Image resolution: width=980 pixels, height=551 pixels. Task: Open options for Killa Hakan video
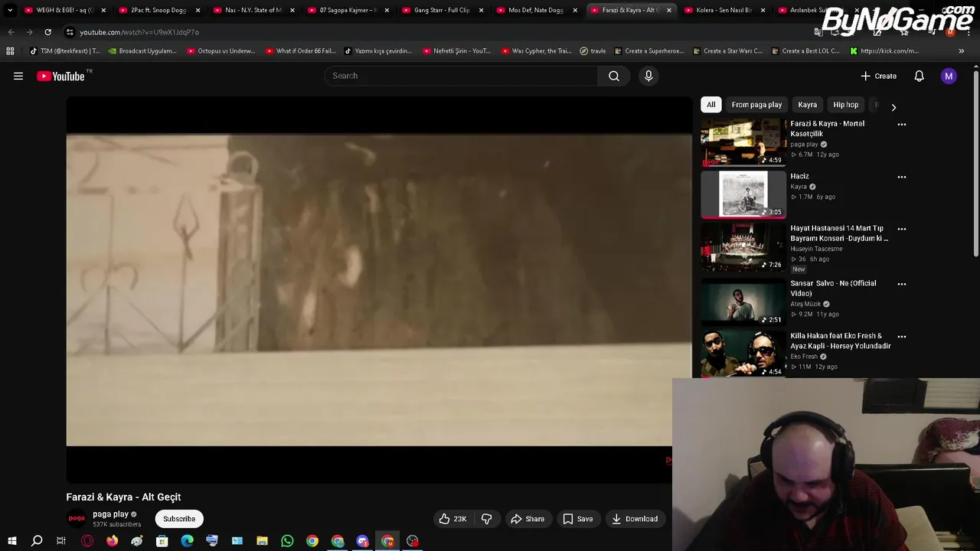(901, 337)
